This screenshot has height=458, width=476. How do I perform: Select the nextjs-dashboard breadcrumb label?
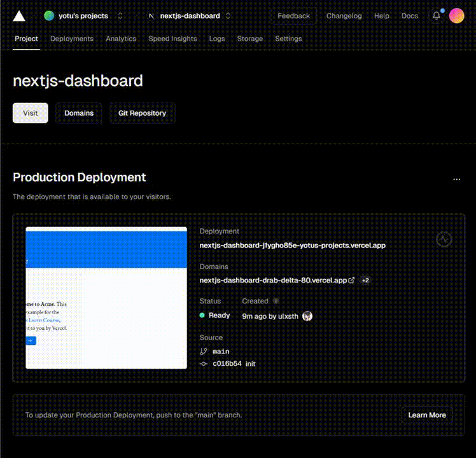(190, 16)
